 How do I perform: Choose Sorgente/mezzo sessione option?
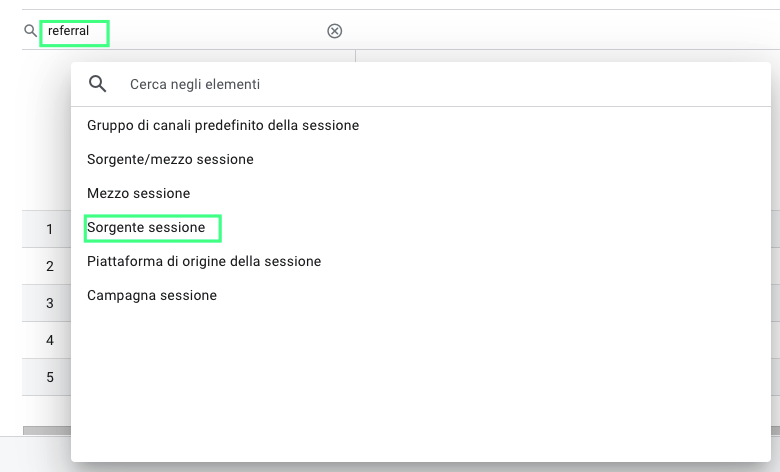[x=170, y=159]
